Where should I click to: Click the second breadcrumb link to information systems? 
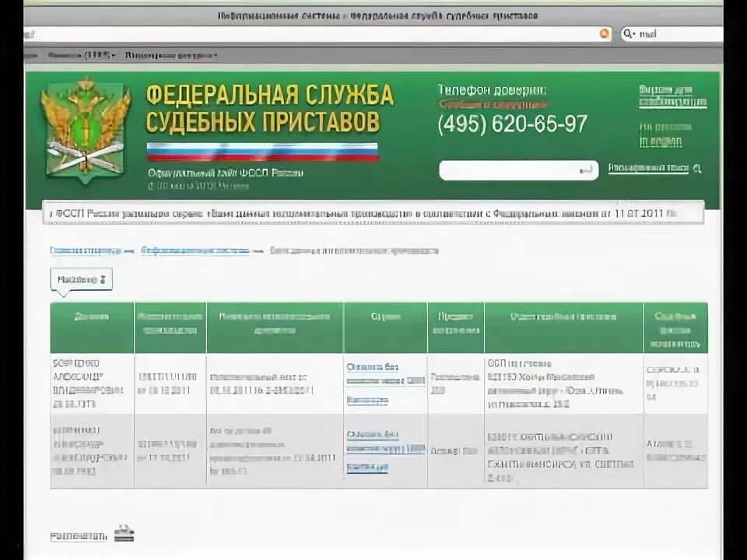195,251
